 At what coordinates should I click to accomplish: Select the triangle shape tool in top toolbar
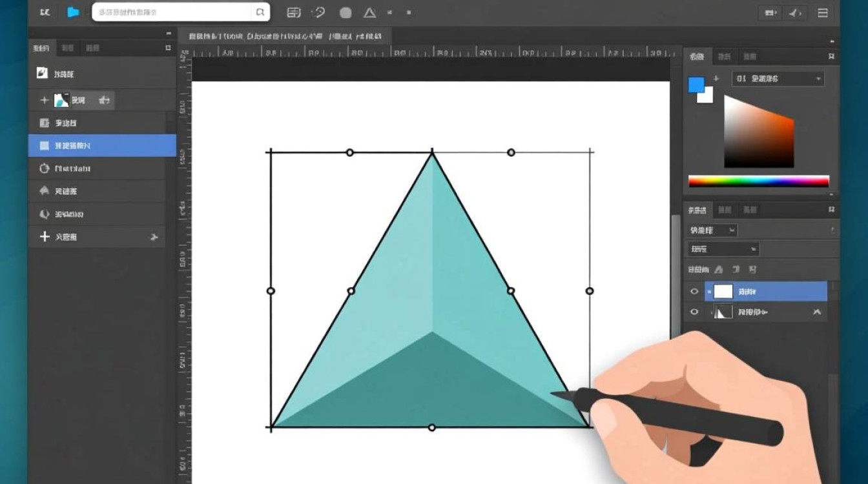369,12
